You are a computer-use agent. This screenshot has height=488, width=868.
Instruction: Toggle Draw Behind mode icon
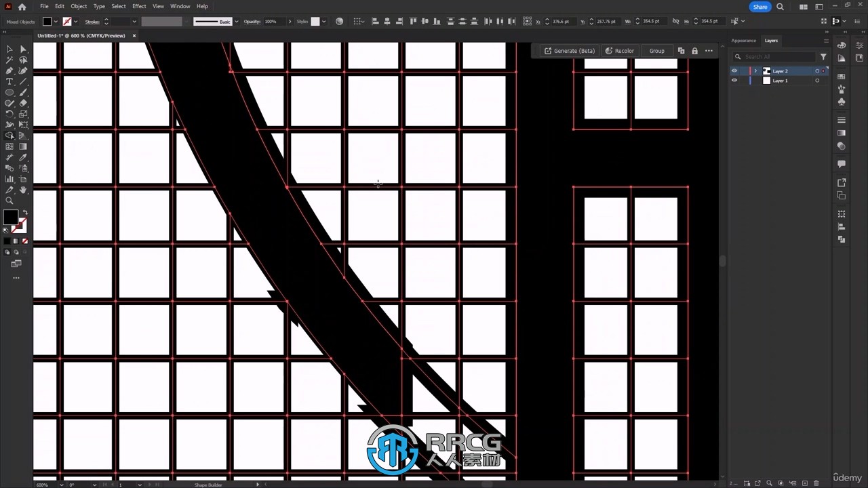[x=16, y=252]
